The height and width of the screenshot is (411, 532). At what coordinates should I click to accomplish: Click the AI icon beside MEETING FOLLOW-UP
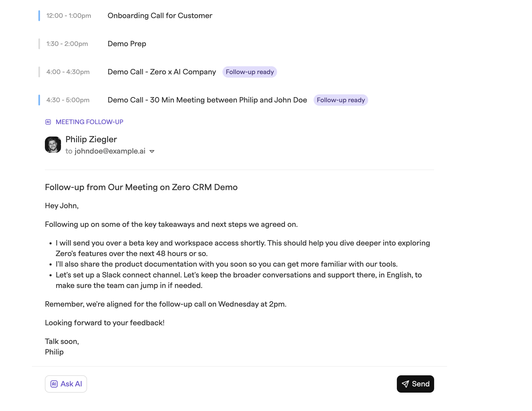coord(48,122)
